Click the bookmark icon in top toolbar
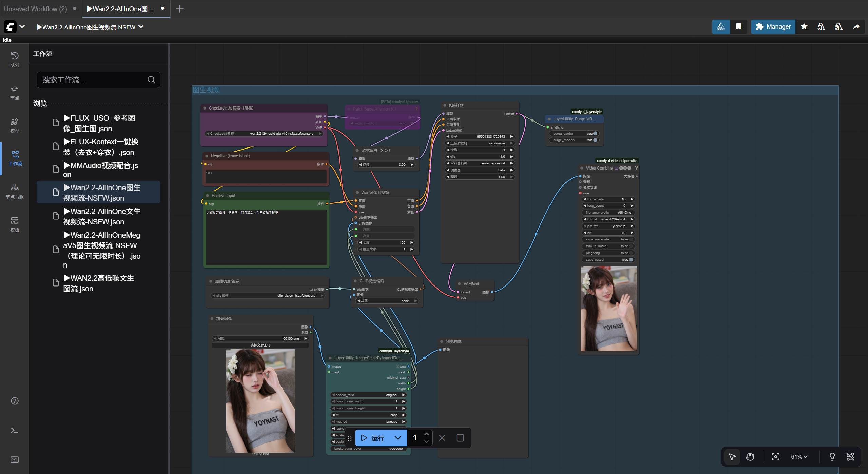868x474 pixels. tap(738, 27)
